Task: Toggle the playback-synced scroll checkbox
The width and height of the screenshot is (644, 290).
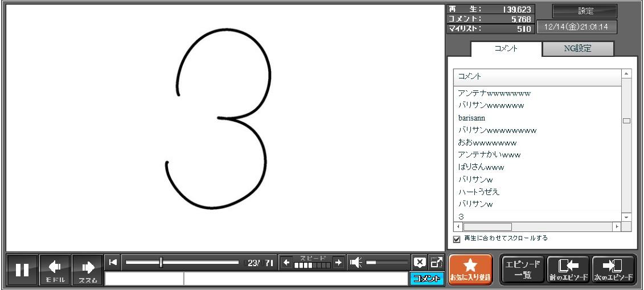Action: click(x=457, y=239)
